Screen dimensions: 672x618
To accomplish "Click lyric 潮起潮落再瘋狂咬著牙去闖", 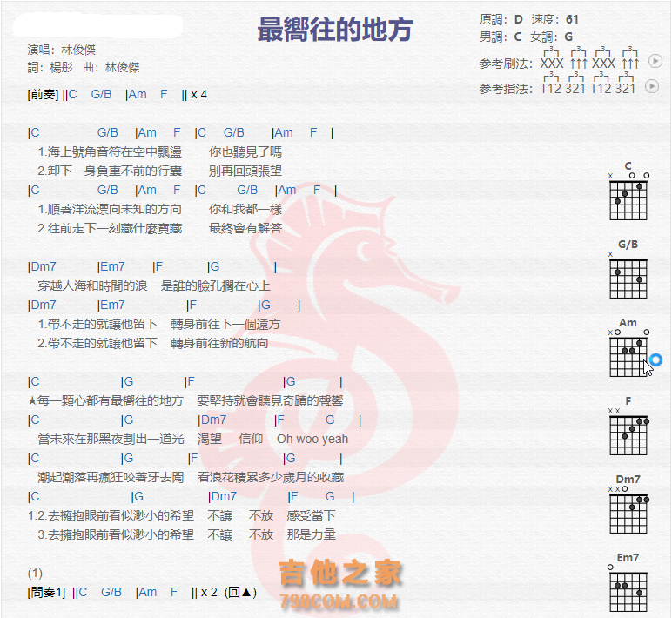I will [111, 478].
